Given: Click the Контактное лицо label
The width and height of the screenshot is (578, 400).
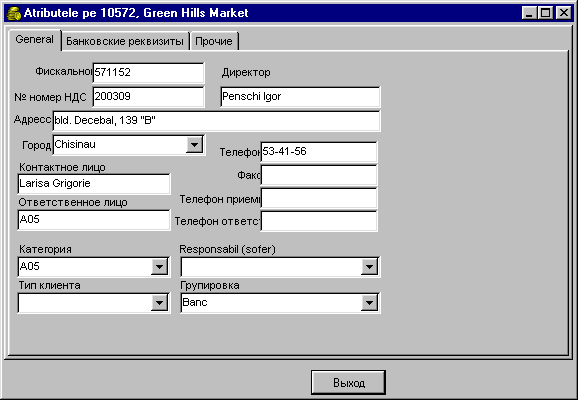Looking at the screenshot, I should pos(62,167).
